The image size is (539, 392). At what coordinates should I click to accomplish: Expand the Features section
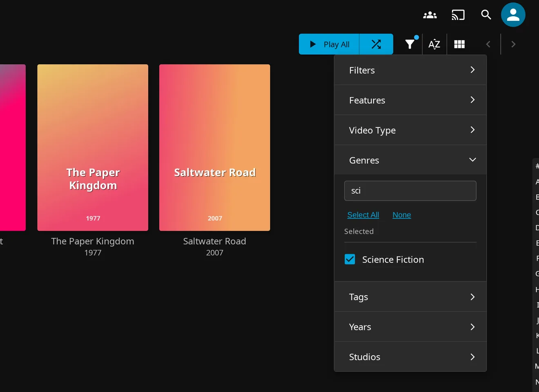click(410, 100)
